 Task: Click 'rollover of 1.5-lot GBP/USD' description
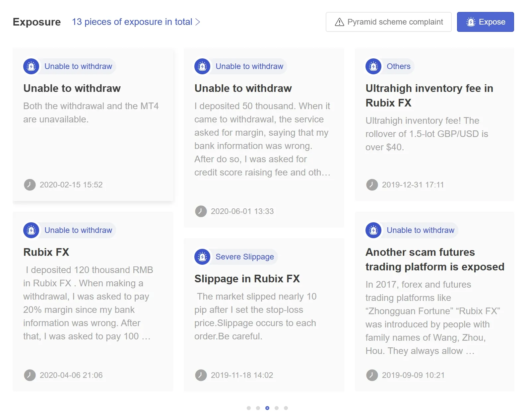(x=427, y=134)
